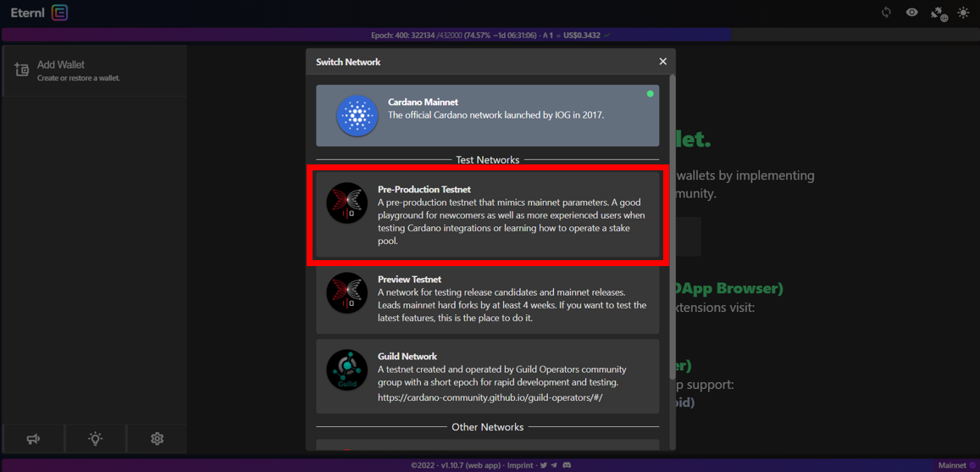Choose the Preview Testnet option
Viewport: 980px width, 472px height.
(x=487, y=298)
